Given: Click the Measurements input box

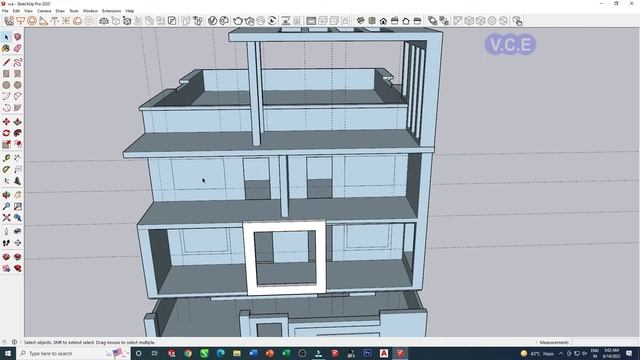Looking at the screenshot, I should tap(604, 342).
